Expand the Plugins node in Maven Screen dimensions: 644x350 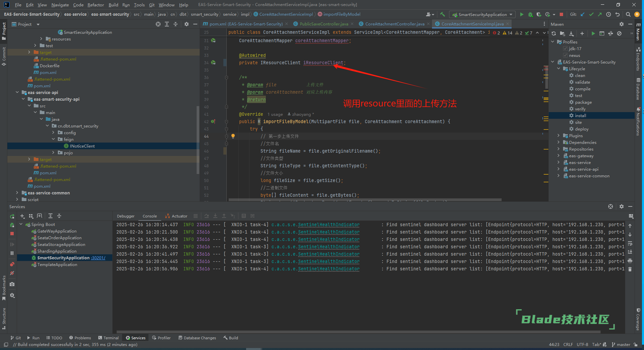click(559, 136)
